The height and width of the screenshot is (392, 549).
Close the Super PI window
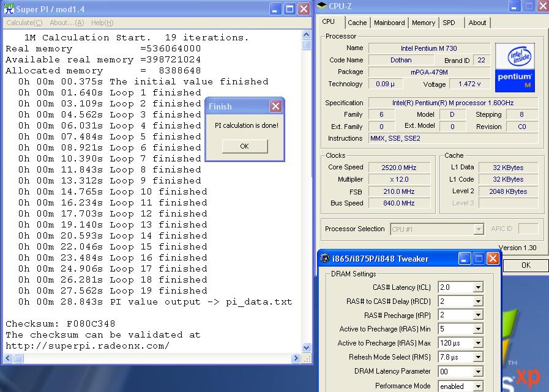[304, 9]
